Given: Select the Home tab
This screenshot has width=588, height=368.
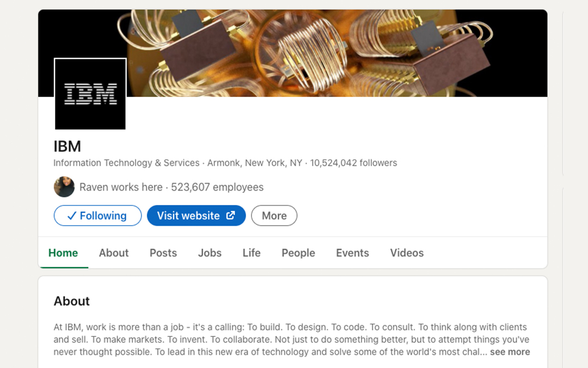Looking at the screenshot, I should coord(63,253).
